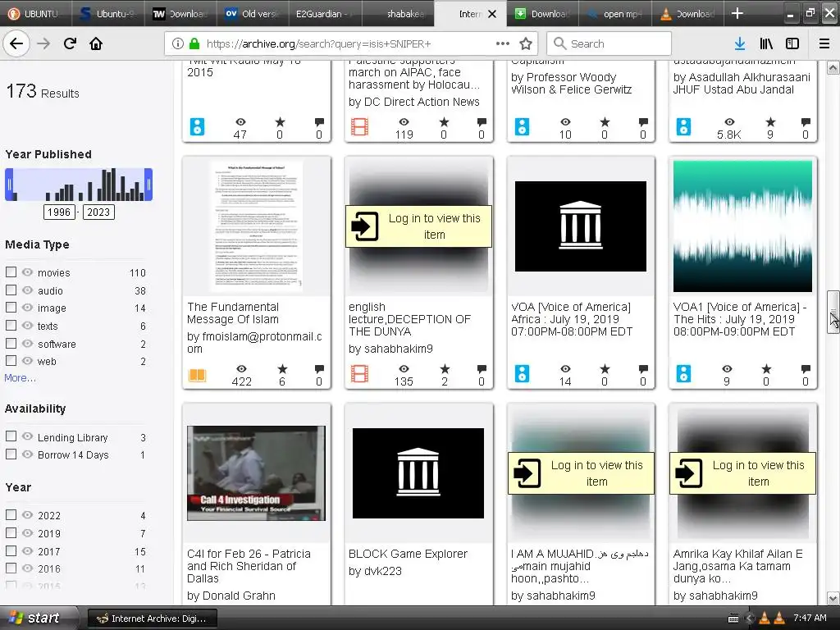Switch to the E2Guardian tab
The width and height of the screenshot is (840, 630).
[x=325, y=13]
